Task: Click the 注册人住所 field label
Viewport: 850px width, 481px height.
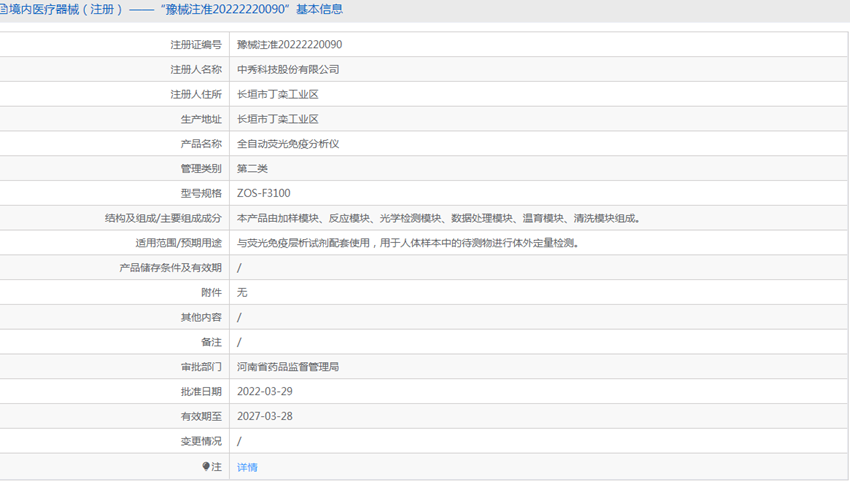Action: pos(196,94)
